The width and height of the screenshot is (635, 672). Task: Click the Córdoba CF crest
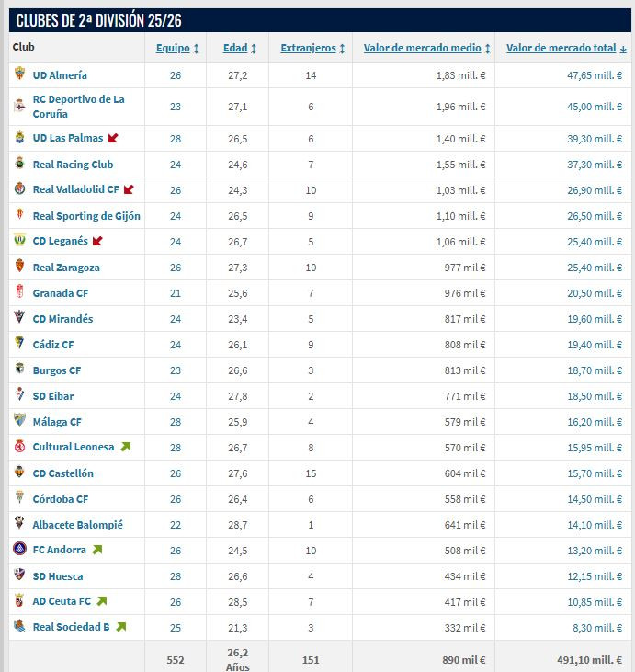(x=19, y=497)
